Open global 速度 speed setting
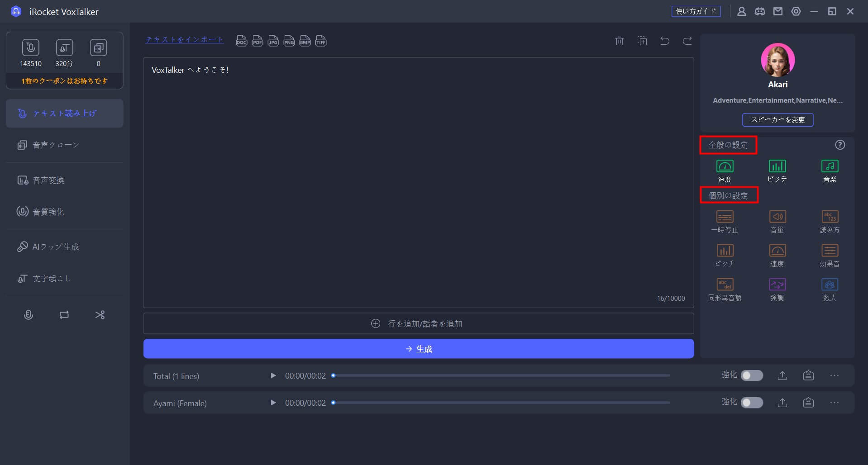868x465 pixels. point(725,171)
